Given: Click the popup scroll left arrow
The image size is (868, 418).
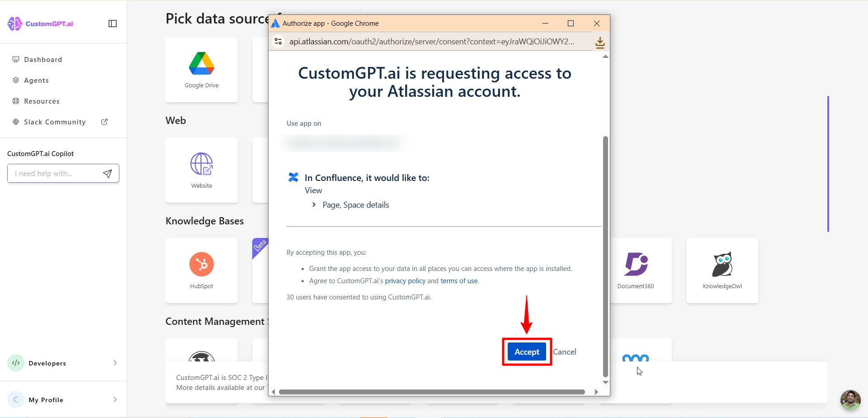Looking at the screenshot, I should coord(273,392).
